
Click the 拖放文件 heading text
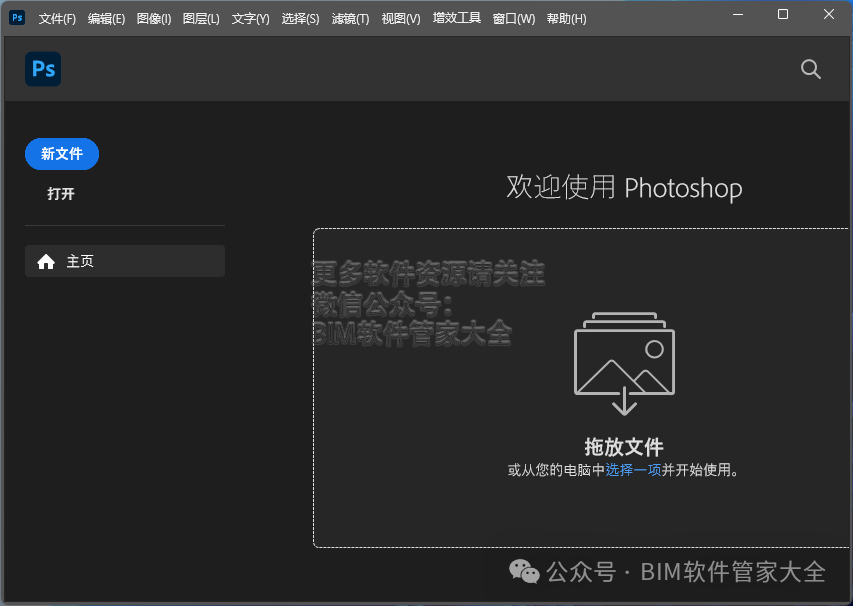coord(624,447)
